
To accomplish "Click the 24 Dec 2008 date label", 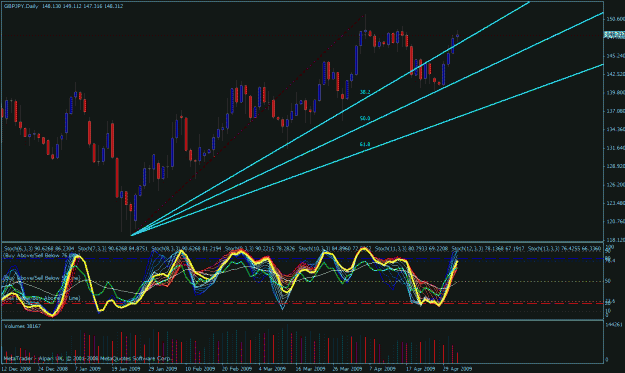I will pos(53,369).
